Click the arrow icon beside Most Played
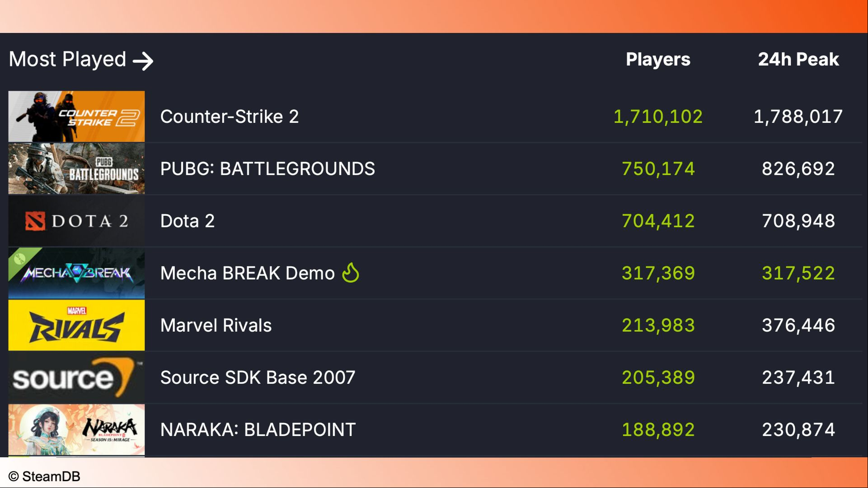Image resolution: width=868 pixels, height=488 pixels. tap(143, 61)
